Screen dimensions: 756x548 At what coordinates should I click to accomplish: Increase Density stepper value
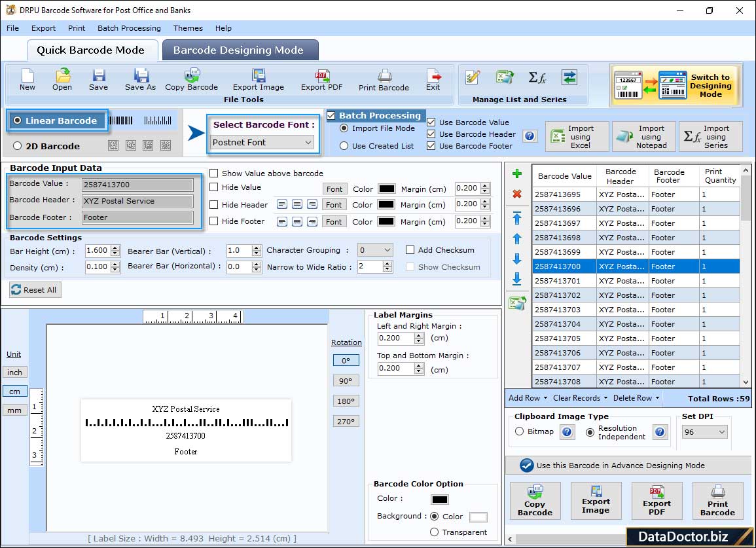(115, 264)
